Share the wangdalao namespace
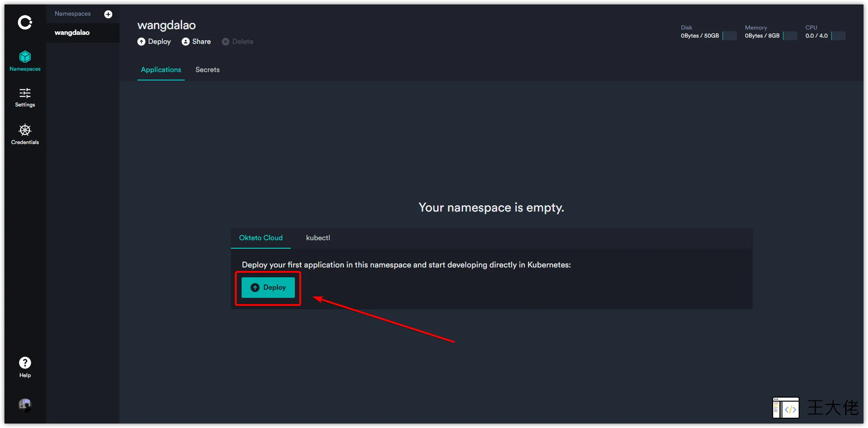The width and height of the screenshot is (868, 428). tap(196, 42)
